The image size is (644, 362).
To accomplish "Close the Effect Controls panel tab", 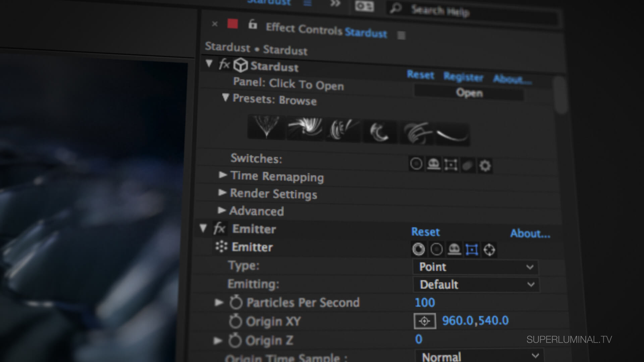I will click(x=215, y=24).
